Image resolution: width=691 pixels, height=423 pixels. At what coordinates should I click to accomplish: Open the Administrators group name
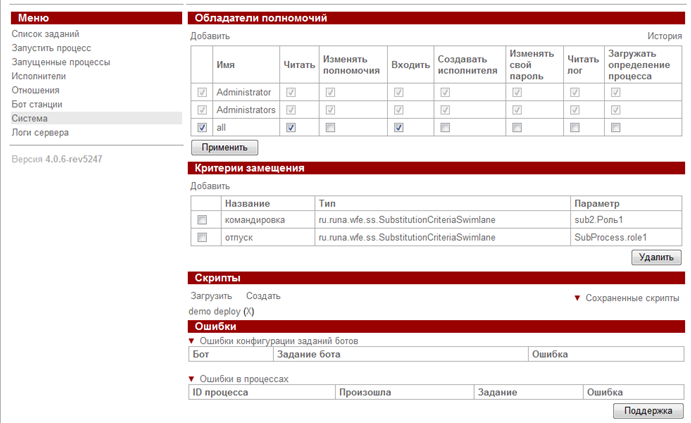pos(246,110)
